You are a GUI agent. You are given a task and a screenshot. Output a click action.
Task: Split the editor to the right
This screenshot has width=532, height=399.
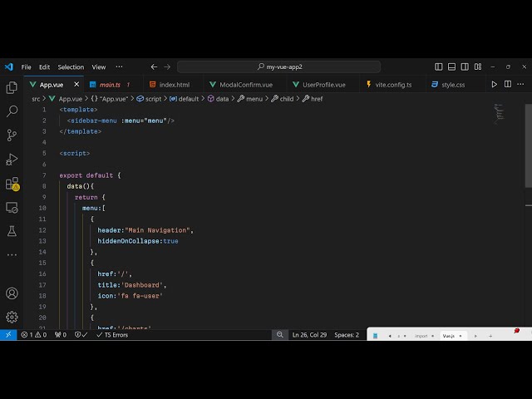tap(508, 84)
